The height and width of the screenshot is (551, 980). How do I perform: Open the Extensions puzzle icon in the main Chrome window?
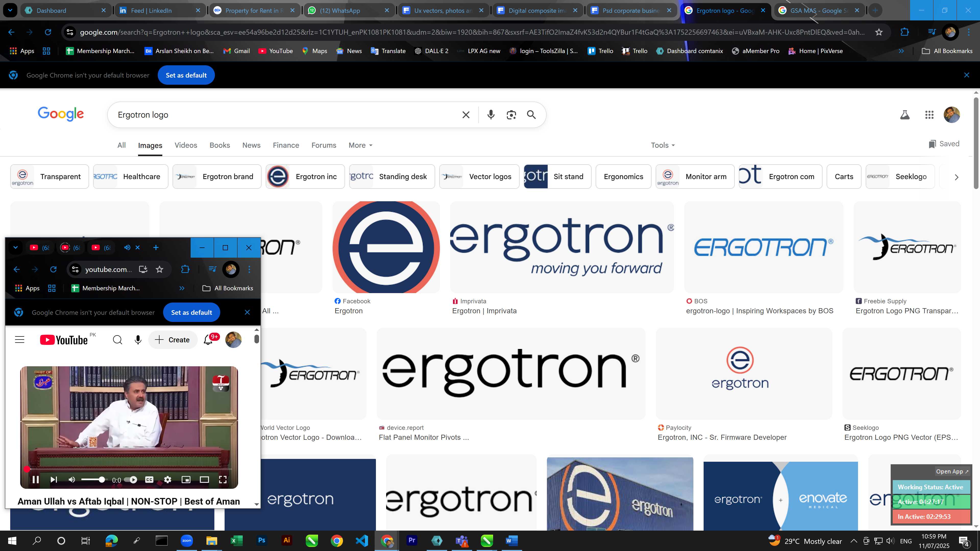[x=905, y=32]
